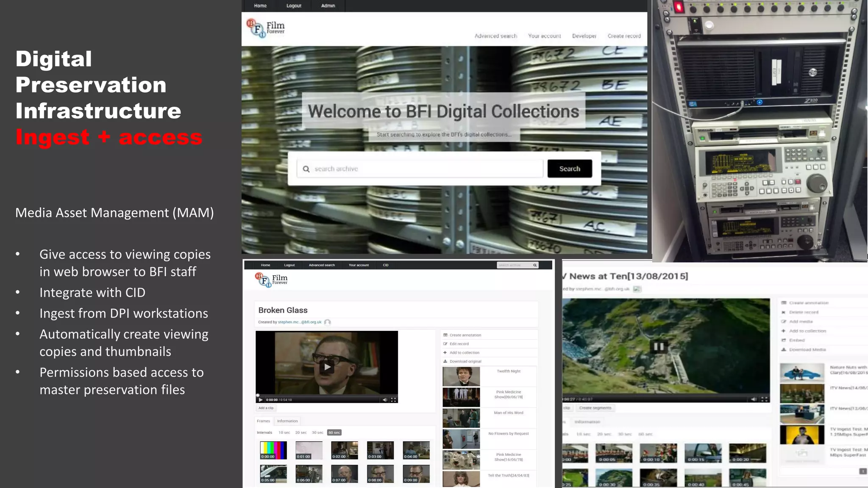Click the black Search button
This screenshot has height=488, width=868.
click(570, 169)
